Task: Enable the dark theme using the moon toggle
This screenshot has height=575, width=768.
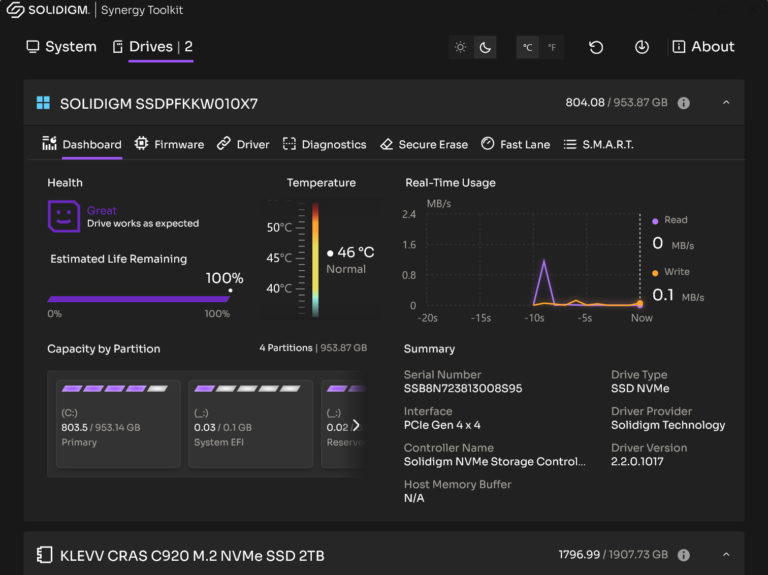Action: click(x=484, y=47)
